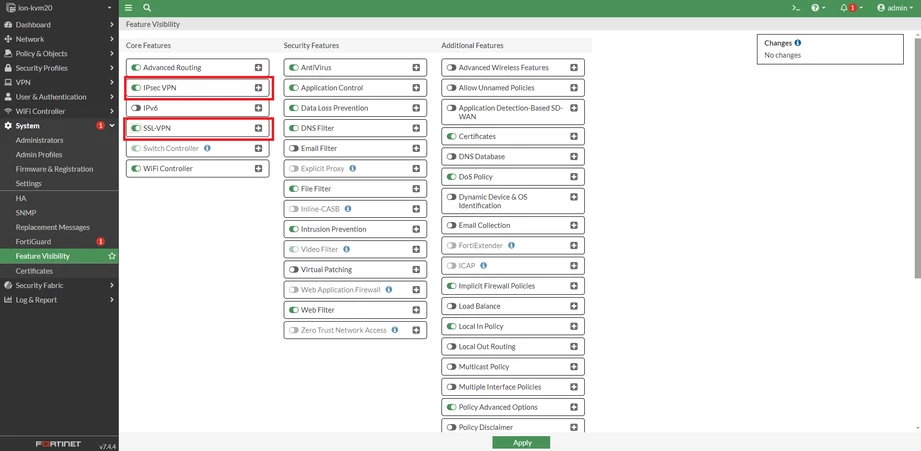Image resolution: width=921 pixels, height=451 pixels.
Task: Open Firmware & Registration page
Action: pyautogui.click(x=54, y=169)
